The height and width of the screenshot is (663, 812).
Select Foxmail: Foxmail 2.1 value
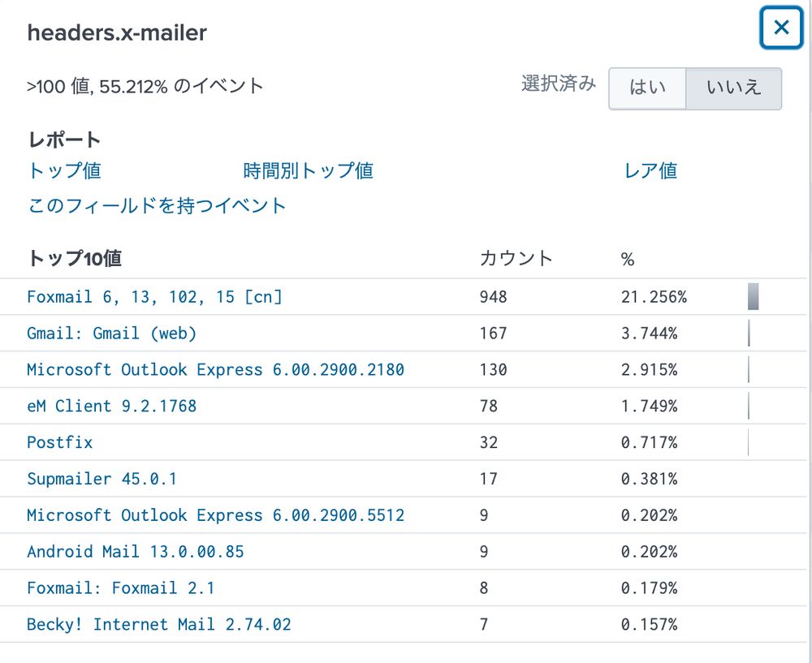[121, 588]
